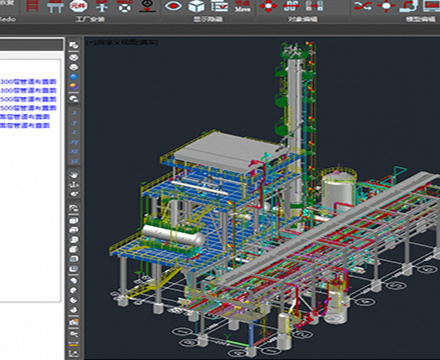Click the 对象编辑 ribbon group label
This screenshot has width=440, height=360.
pos(303,19)
